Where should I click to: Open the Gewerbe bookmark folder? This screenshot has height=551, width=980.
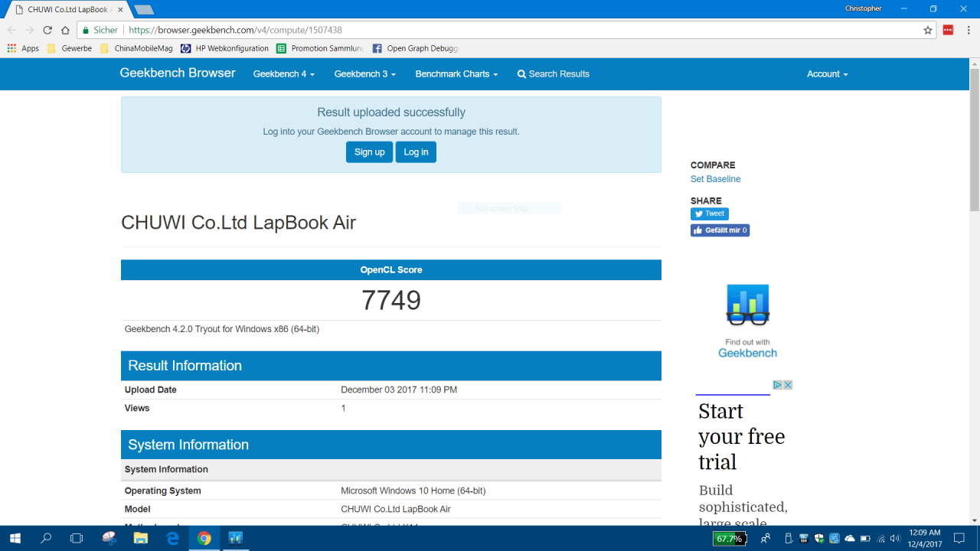70,48
